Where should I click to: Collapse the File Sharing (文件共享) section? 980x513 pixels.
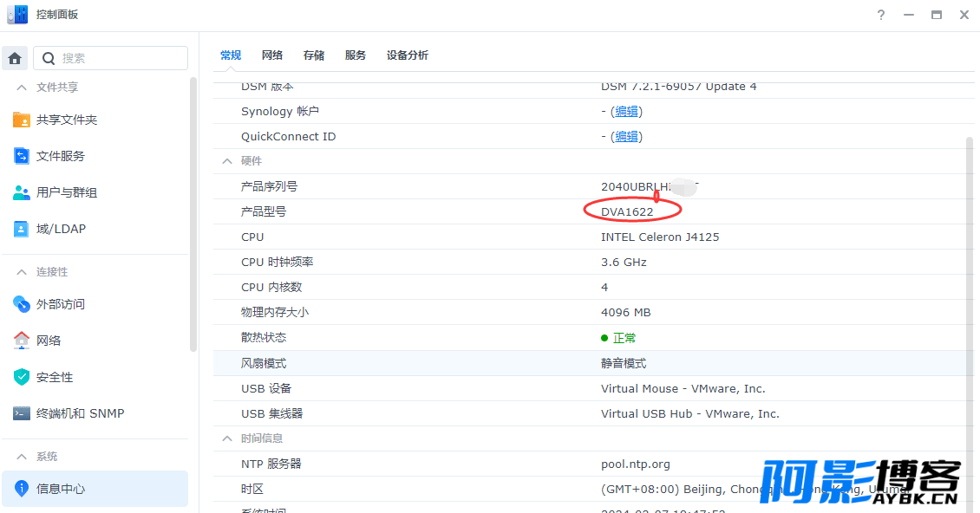coord(22,88)
